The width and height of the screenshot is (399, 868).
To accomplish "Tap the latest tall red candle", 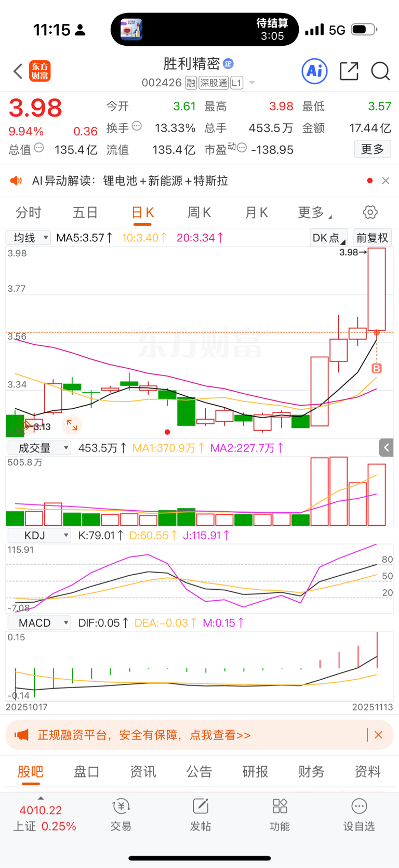I will pyautogui.click(x=377, y=289).
